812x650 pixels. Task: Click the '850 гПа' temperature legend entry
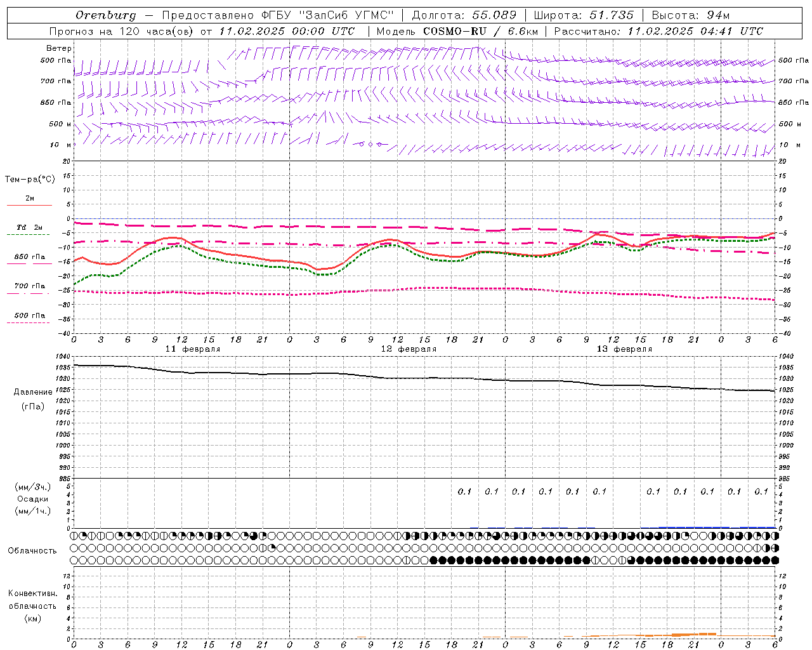coord(29,257)
